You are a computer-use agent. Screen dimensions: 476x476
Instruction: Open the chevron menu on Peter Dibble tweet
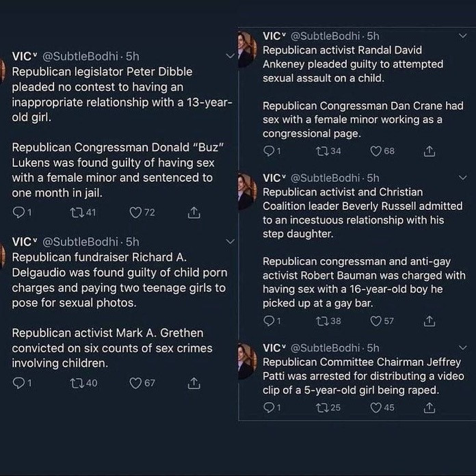tap(230, 56)
